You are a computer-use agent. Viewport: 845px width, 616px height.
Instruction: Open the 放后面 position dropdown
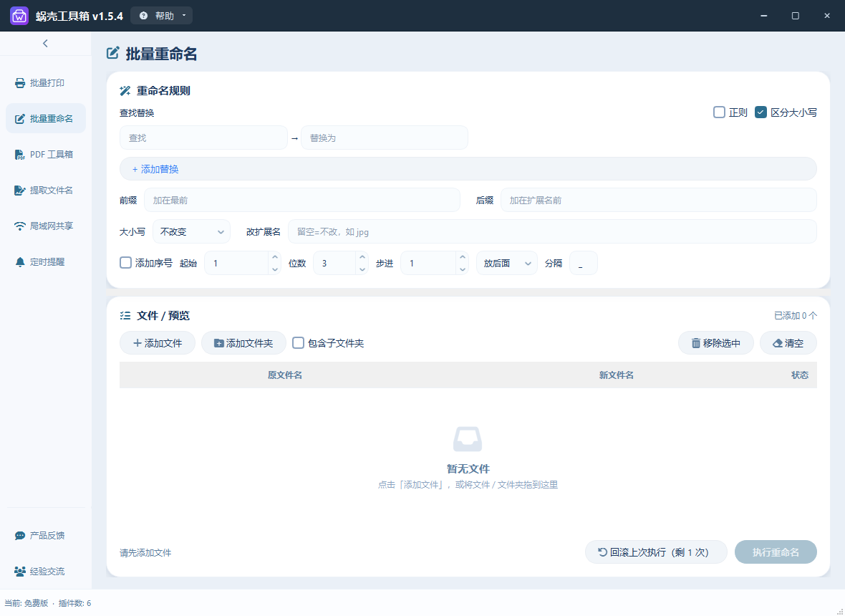click(x=506, y=263)
